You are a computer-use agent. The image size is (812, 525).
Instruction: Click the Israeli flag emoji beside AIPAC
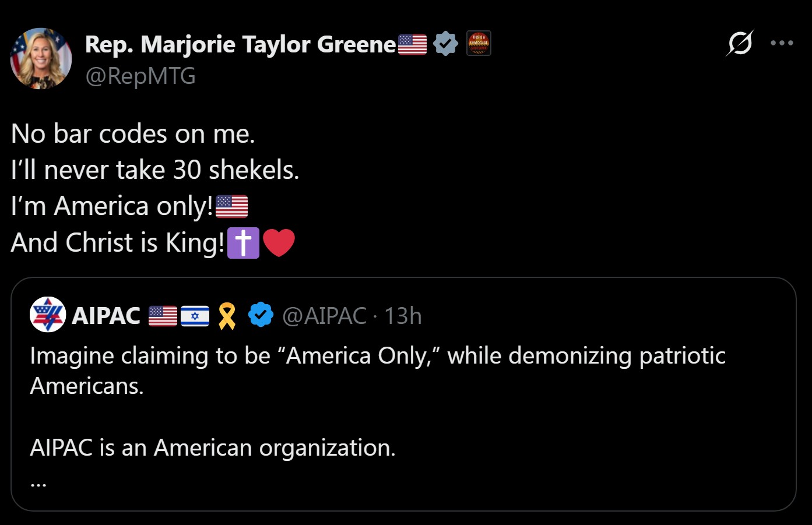click(195, 316)
